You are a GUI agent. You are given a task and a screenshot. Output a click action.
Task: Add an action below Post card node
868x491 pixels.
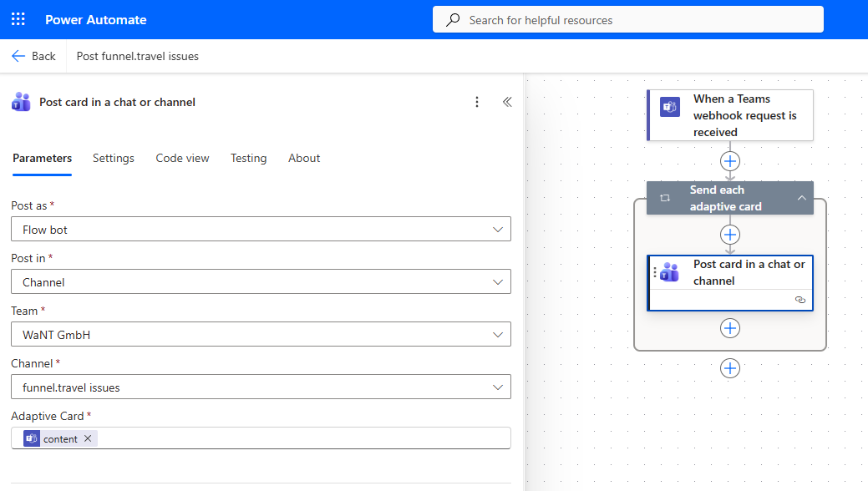pos(730,328)
